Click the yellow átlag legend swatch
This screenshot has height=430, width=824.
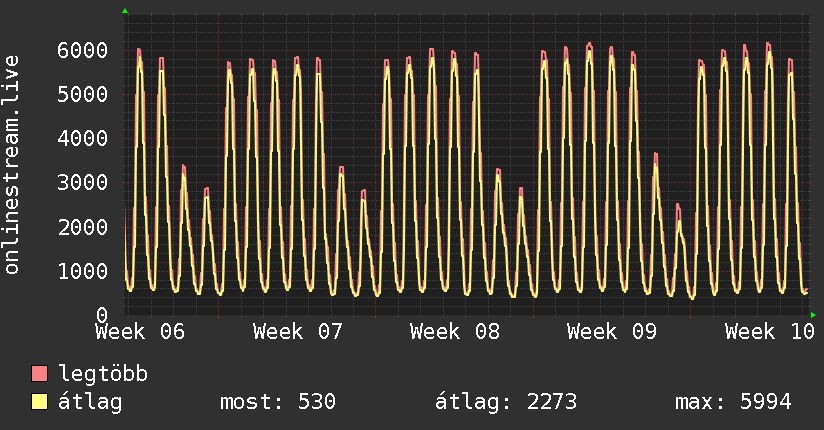pos(39,401)
